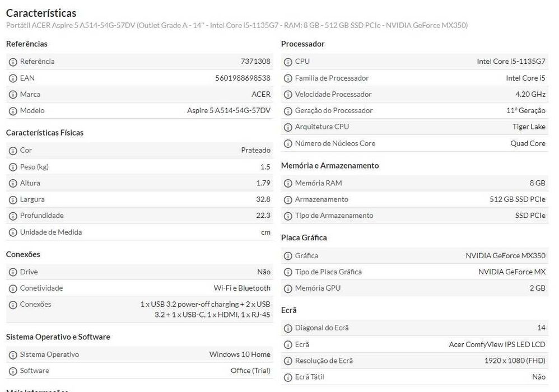
Task: Click the info icon beside Gráfica
Action: click(288, 256)
